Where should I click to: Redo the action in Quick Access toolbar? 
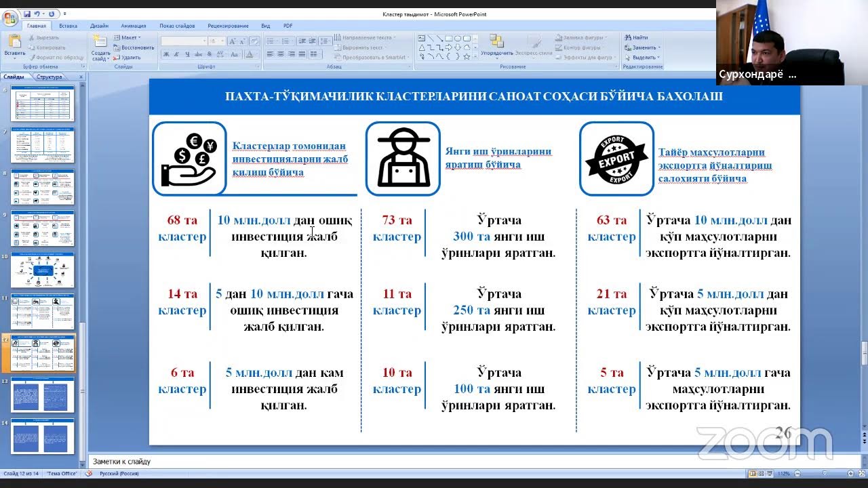pyautogui.click(x=51, y=14)
